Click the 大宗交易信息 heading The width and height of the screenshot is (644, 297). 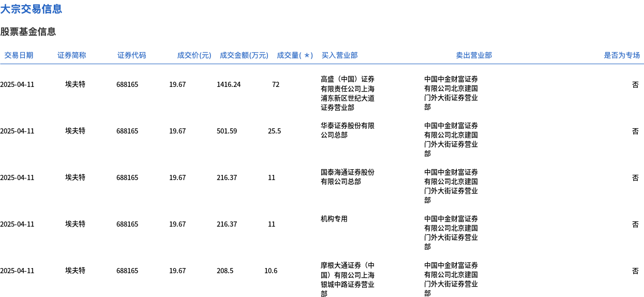[31, 9]
